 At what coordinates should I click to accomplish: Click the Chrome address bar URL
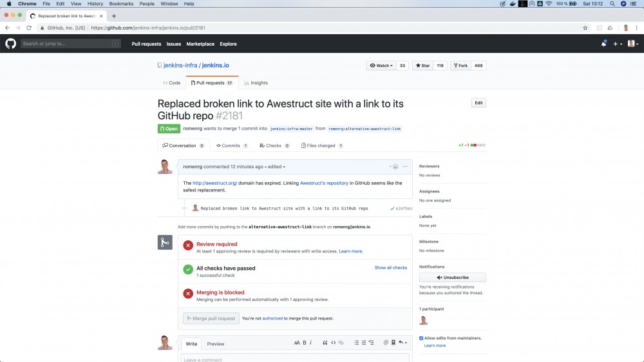pyautogui.click(x=148, y=28)
